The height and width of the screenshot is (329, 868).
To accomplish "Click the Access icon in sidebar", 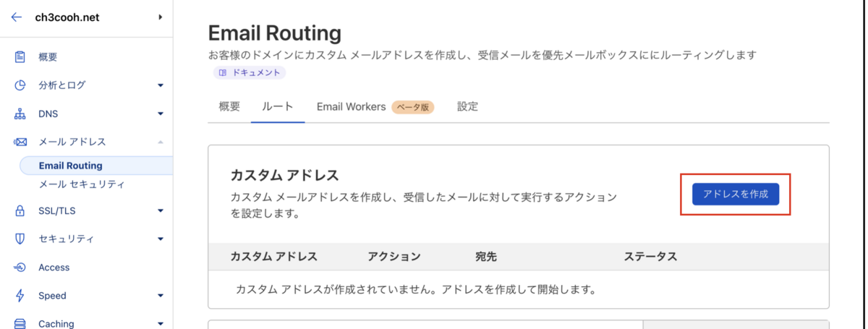I will (x=20, y=268).
